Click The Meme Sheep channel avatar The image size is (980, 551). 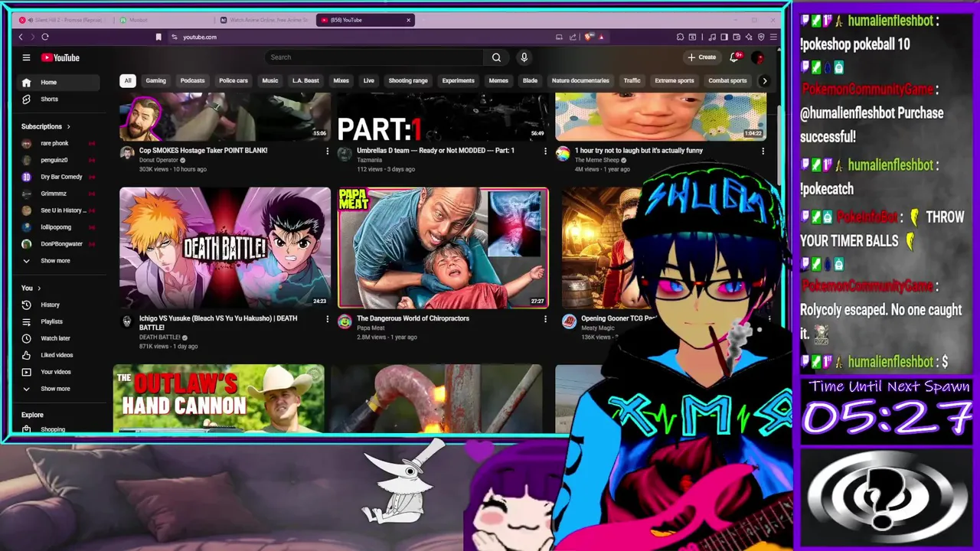point(563,153)
